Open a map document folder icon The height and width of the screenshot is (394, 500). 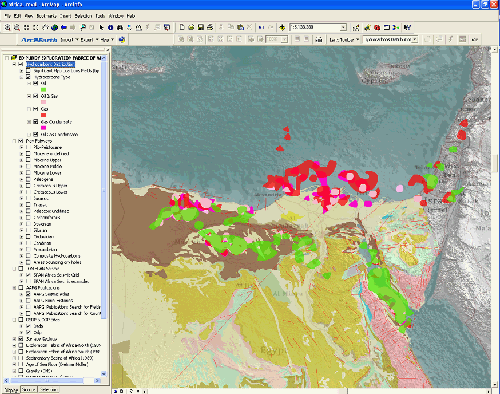click(x=191, y=28)
